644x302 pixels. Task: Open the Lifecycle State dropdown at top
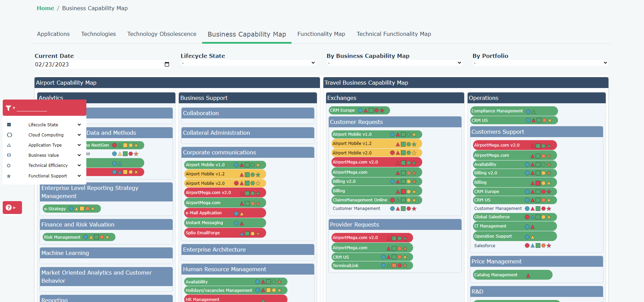[x=248, y=63]
